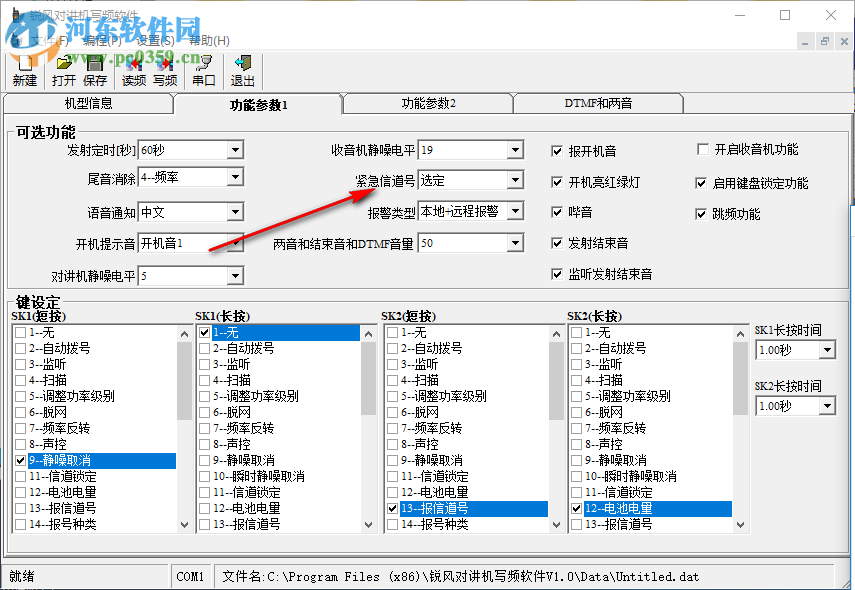This screenshot has height=590, width=855.
Task: Click the 新建 (New) toolbar icon
Action: pos(24,70)
